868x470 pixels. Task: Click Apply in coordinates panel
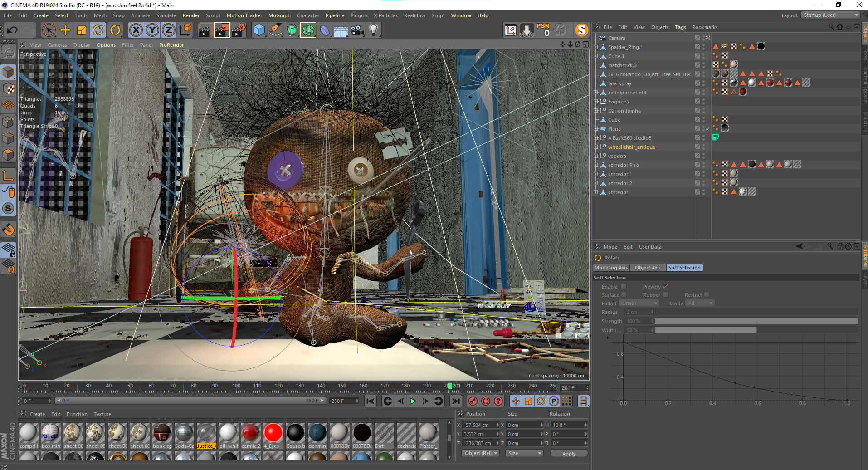569,453
